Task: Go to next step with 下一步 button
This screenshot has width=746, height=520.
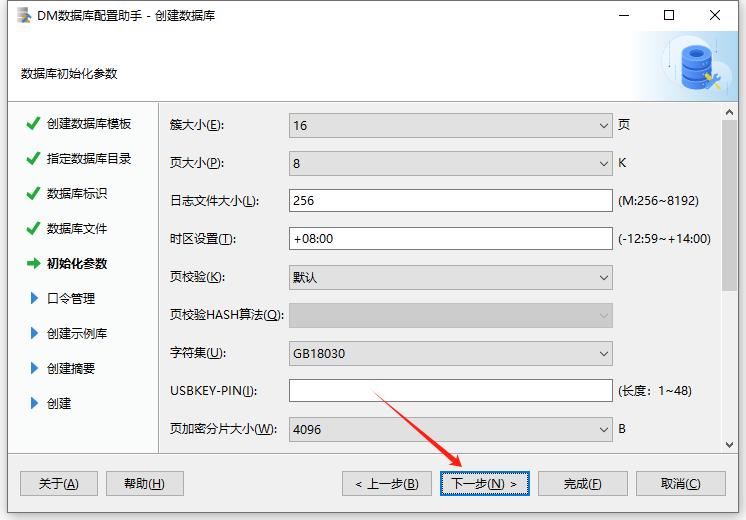Action: (484, 484)
